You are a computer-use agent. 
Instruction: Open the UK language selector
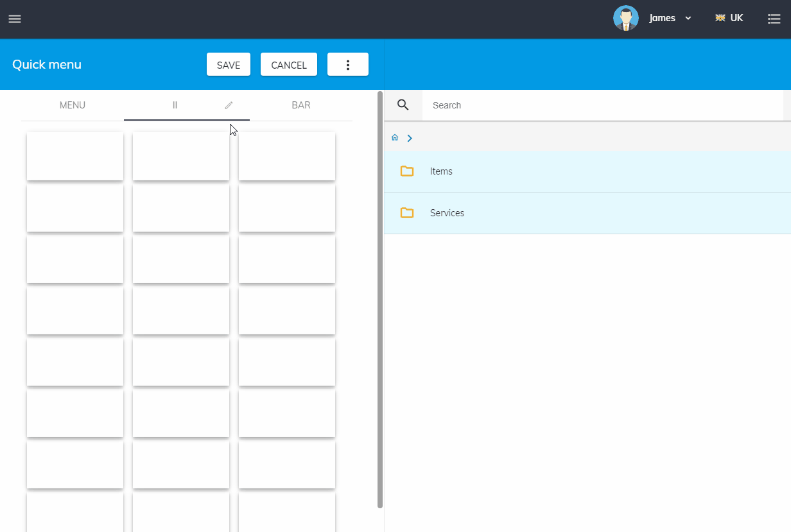click(x=729, y=18)
